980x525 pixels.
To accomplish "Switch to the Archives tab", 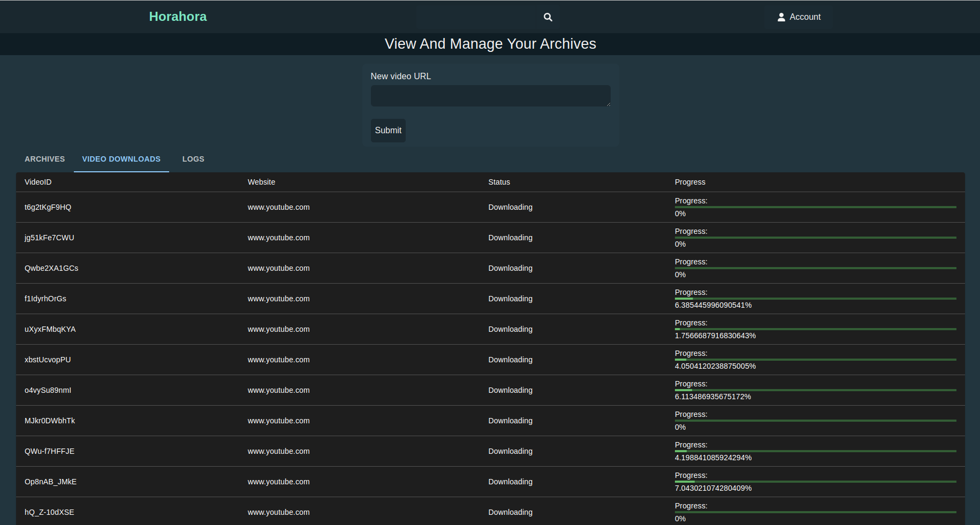I will click(x=44, y=159).
